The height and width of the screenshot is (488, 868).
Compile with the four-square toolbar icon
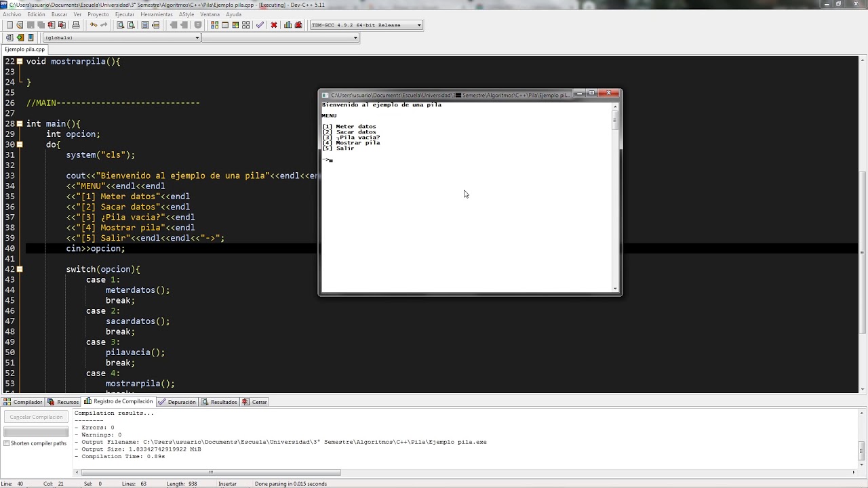tap(214, 25)
